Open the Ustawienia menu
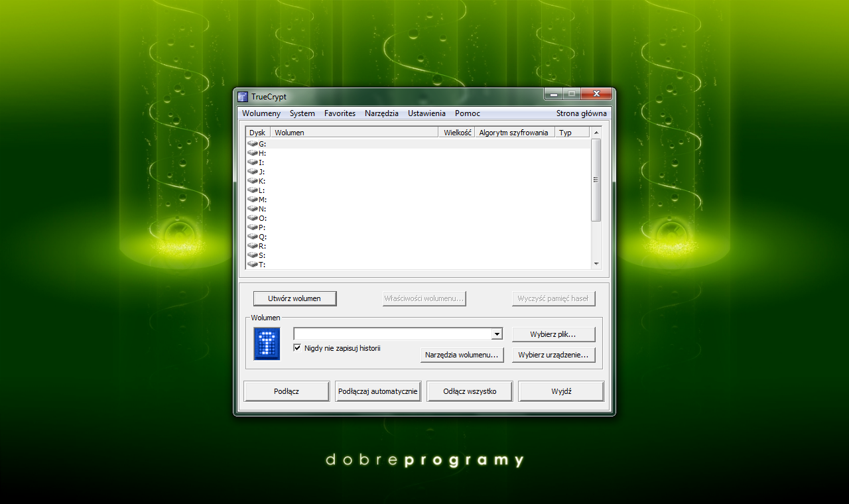 426,113
